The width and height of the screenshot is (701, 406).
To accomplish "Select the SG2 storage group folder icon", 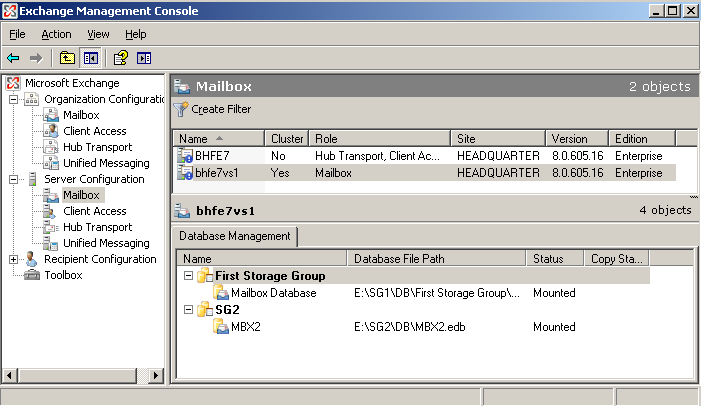I will click(x=204, y=309).
